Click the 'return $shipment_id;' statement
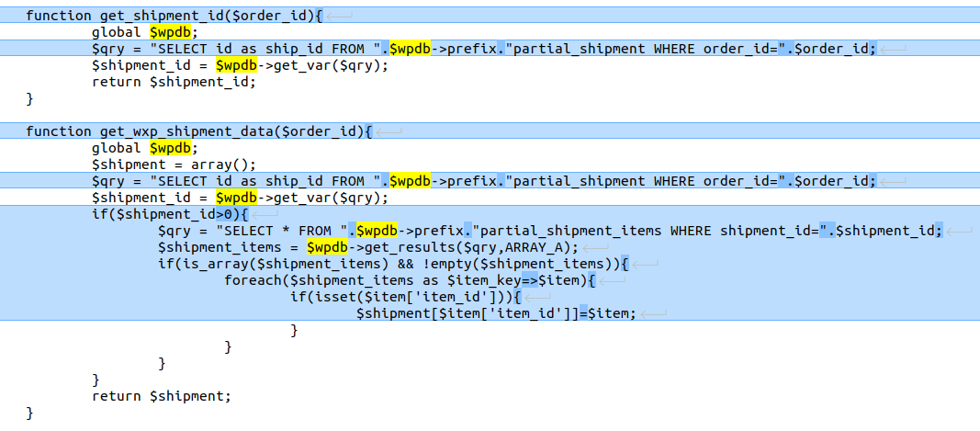 tap(174, 82)
